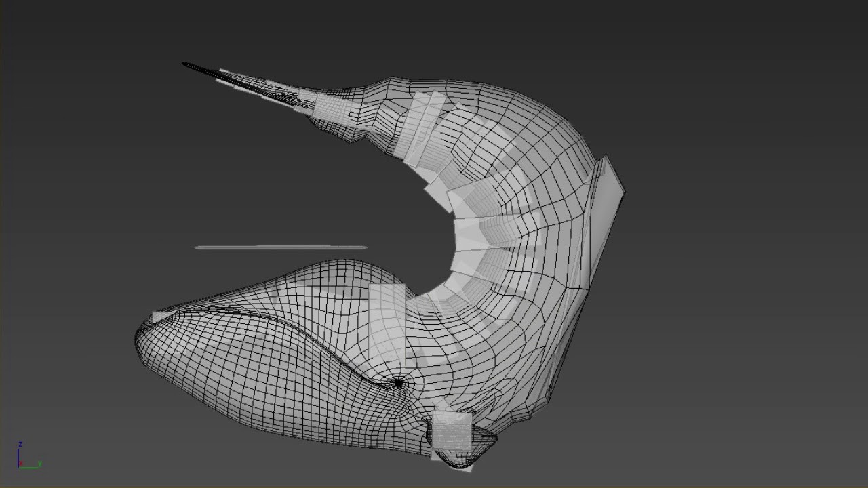The height and width of the screenshot is (488, 868).
Task: Click the Z axis label on the viewport tripod
Action: (x=20, y=445)
